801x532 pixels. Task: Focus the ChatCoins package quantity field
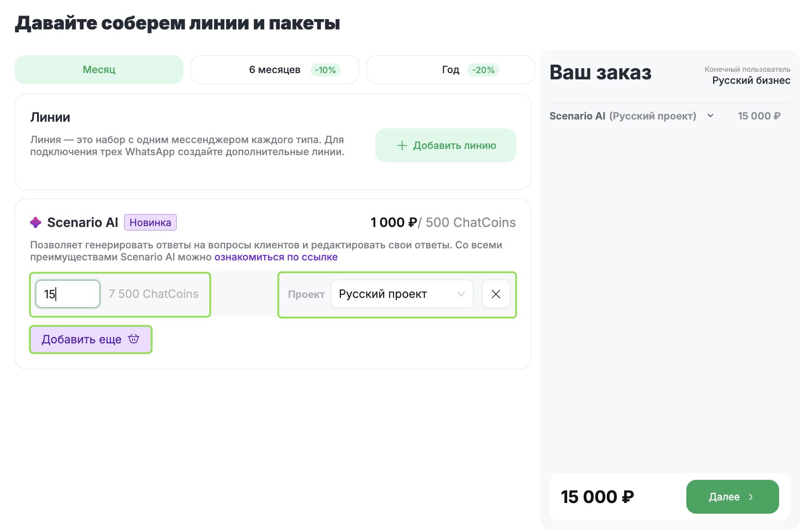[x=68, y=294]
